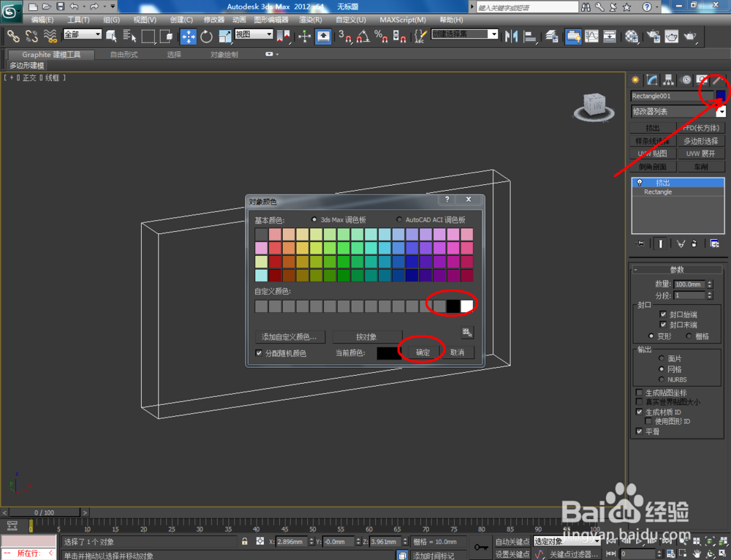Screen dimensions: 731x560
Task: Cancel the Object Color dialog
Action: pos(457,352)
